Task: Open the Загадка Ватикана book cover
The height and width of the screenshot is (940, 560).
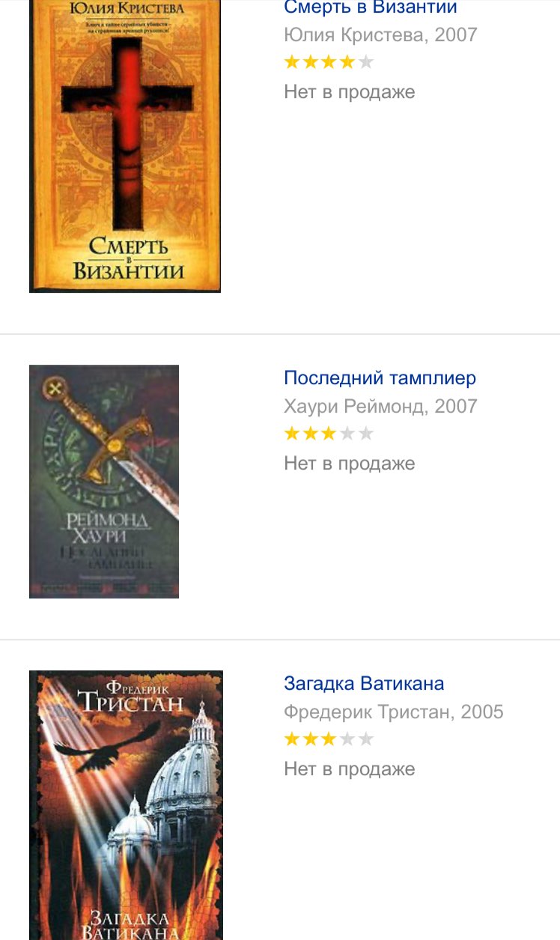Action: coord(126,805)
